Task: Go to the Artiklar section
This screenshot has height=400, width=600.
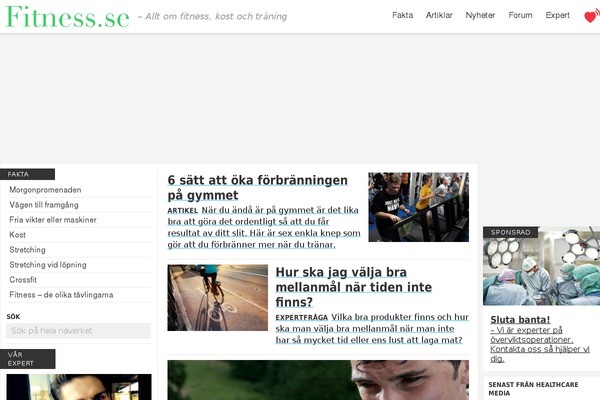Action: pos(439,15)
